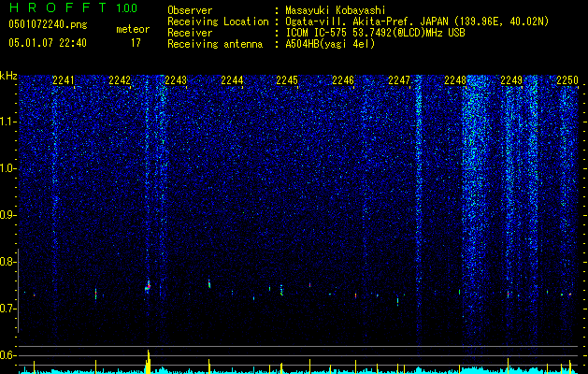Click the tallest yellow peak in bottom graph
This screenshot has width=588, height=374.
pyautogui.click(x=148, y=362)
